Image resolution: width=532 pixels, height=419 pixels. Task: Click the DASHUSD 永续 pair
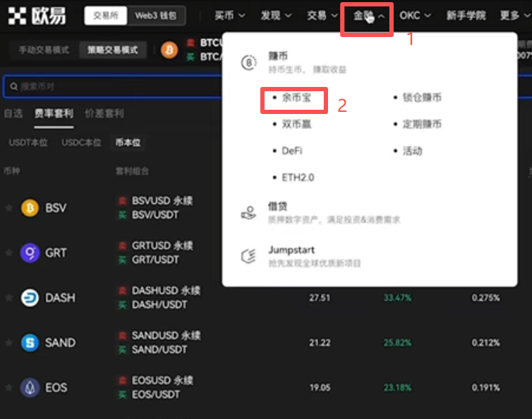(166, 291)
